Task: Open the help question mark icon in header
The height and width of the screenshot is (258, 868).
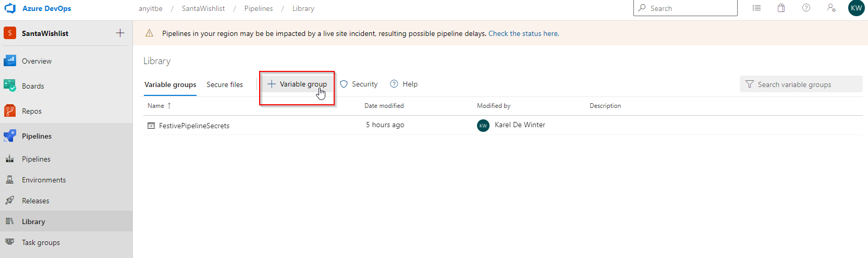Action: 806,8
